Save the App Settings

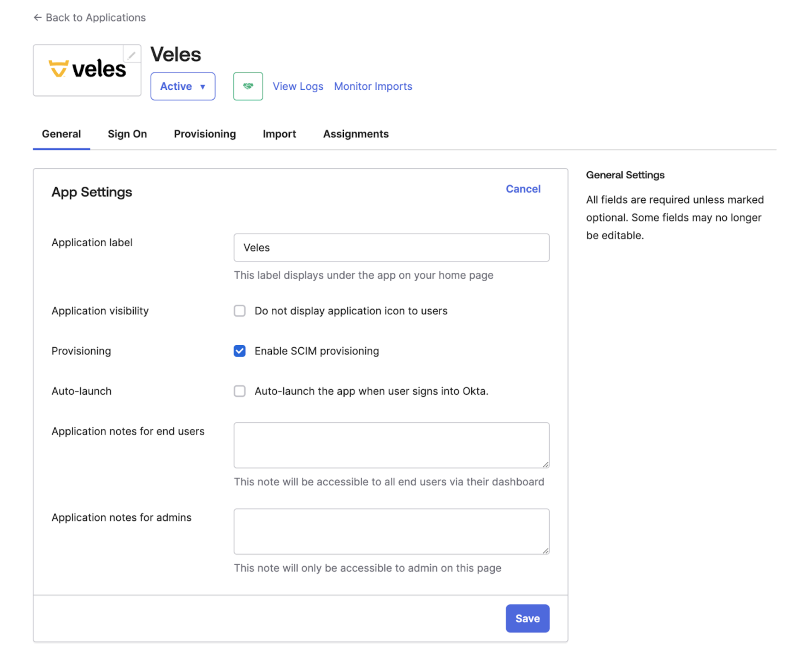point(527,618)
